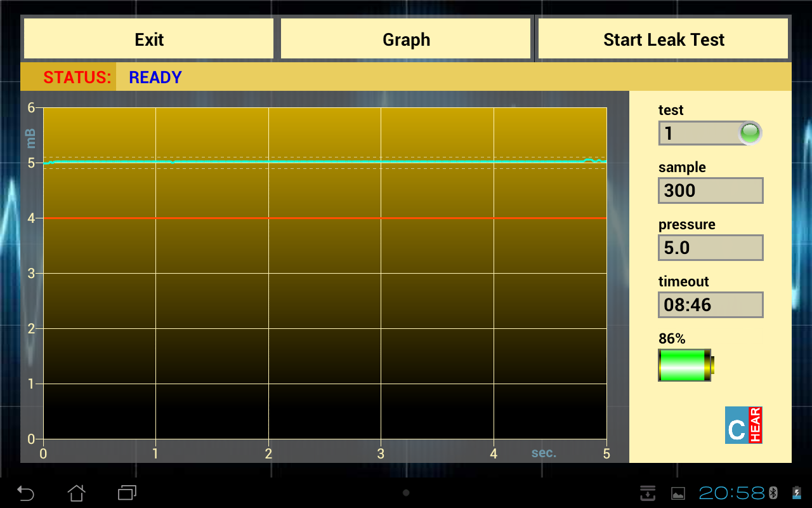Select the timeout field showing 08:46
This screenshot has height=508, width=812.
point(710,305)
